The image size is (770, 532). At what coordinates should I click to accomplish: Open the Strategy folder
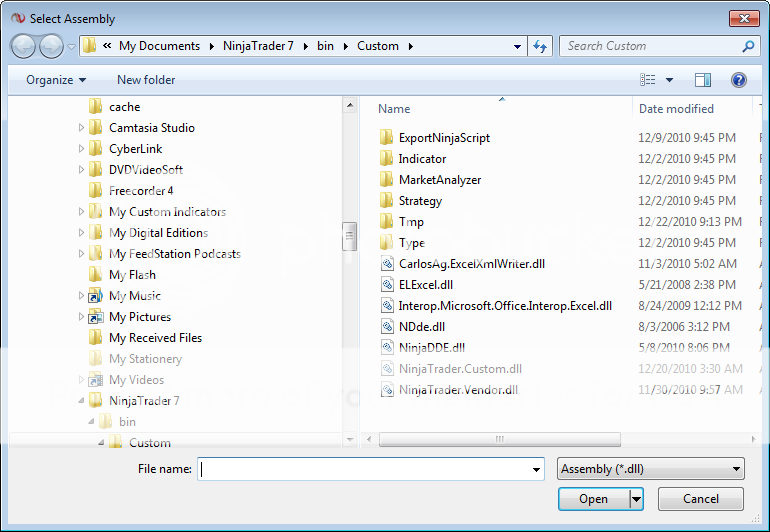coord(419,201)
